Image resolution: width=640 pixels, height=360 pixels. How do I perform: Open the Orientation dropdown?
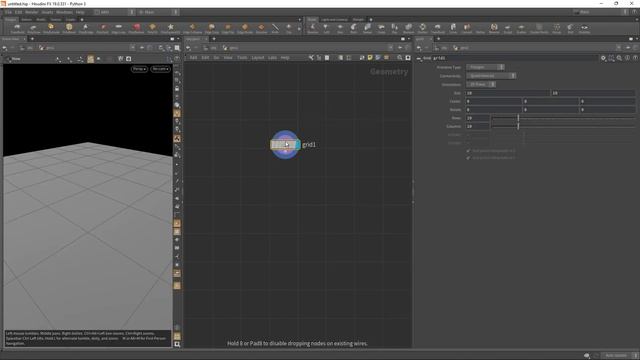pyautogui.click(x=481, y=84)
